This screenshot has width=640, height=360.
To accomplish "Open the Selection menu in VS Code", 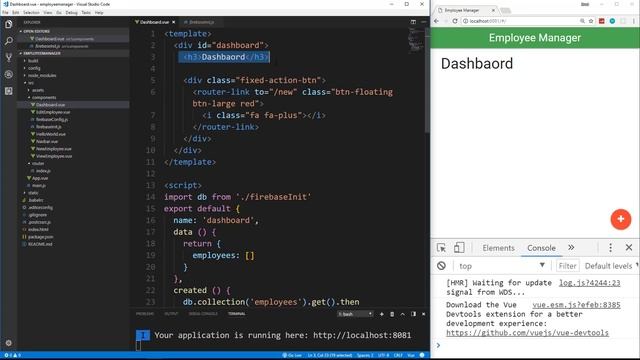I will click(x=31, y=13).
